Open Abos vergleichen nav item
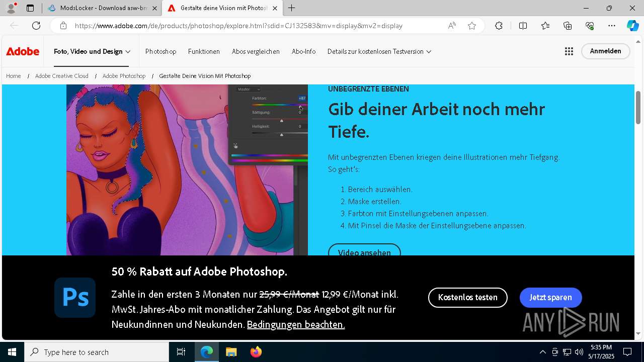The image size is (644, 362). pyautogui.click(x=256, y=51)
